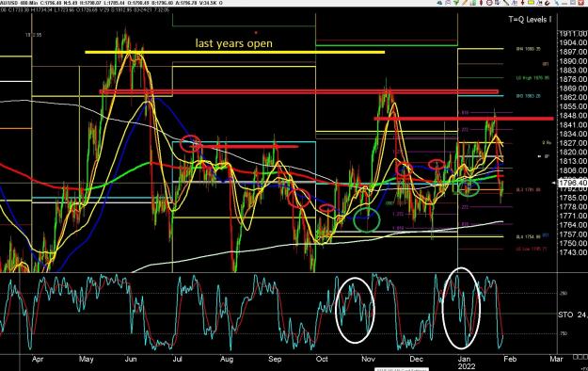Click the pencil drawing tool icon

point(465,2)
